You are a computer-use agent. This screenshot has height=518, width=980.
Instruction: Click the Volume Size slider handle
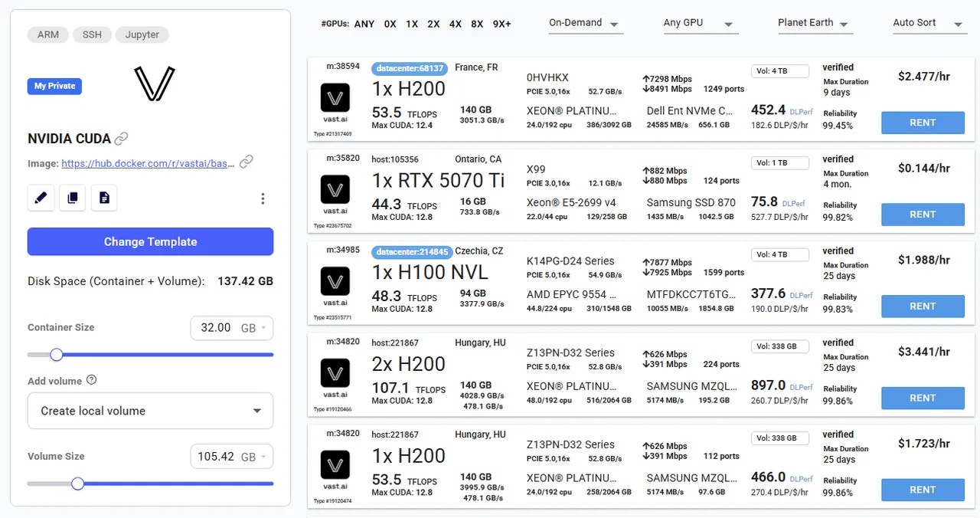tap(77, 484)
